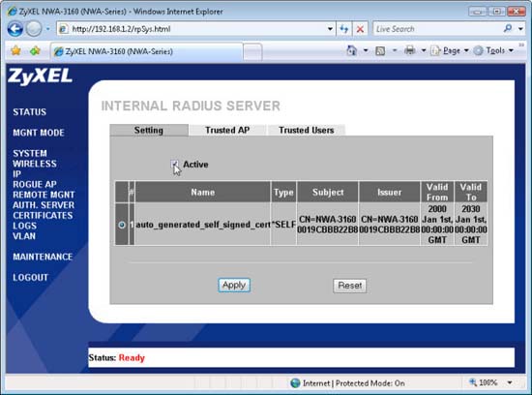Click the Subject CN=NWA-3160 cell
The width and height of the screenshot is (532, 395).
[327, 225]
